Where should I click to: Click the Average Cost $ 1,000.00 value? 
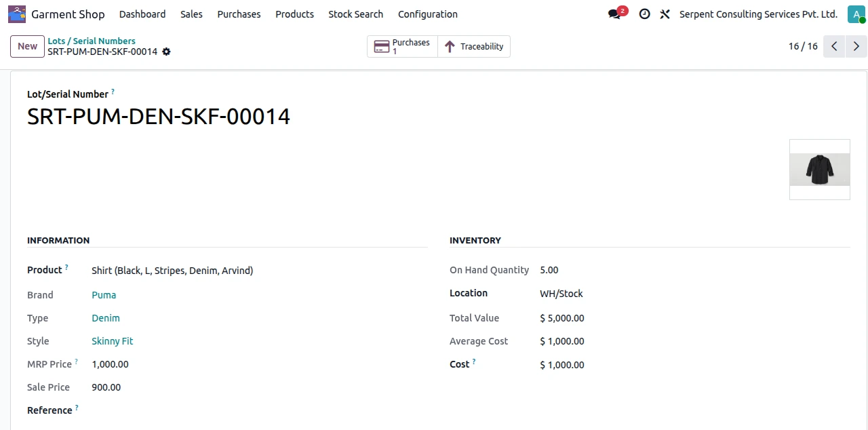(562, 341)
